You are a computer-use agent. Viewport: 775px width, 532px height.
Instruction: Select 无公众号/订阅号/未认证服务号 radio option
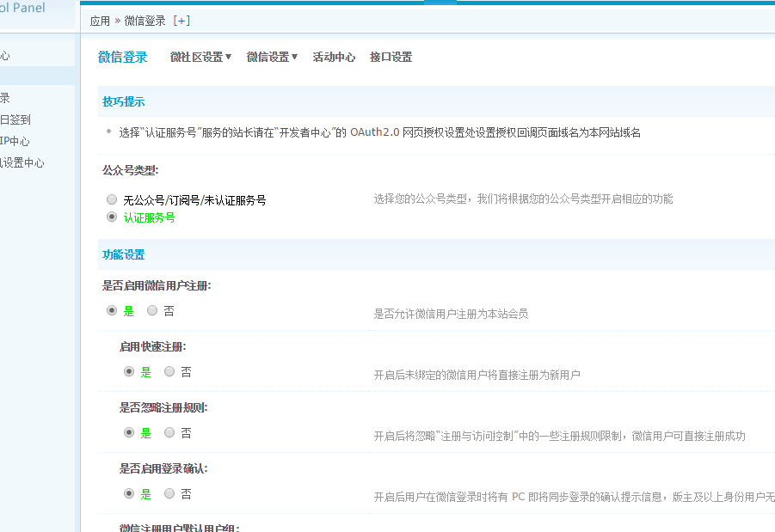pyautogui.click(x=112, y=199)
